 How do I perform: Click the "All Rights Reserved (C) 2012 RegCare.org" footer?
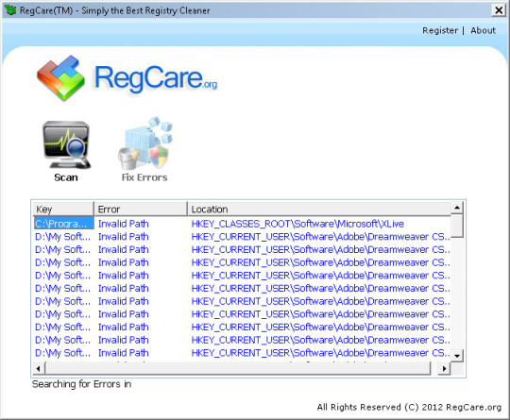409,407
